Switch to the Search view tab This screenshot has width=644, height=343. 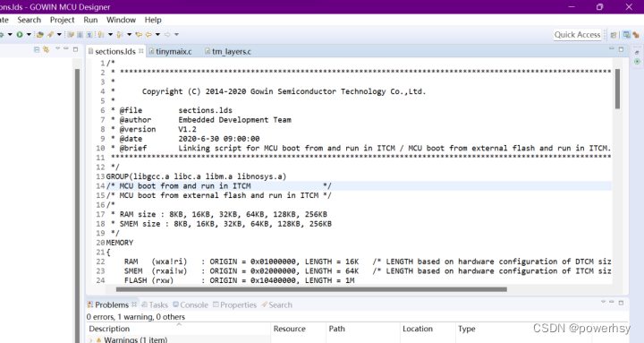(276, 304)
